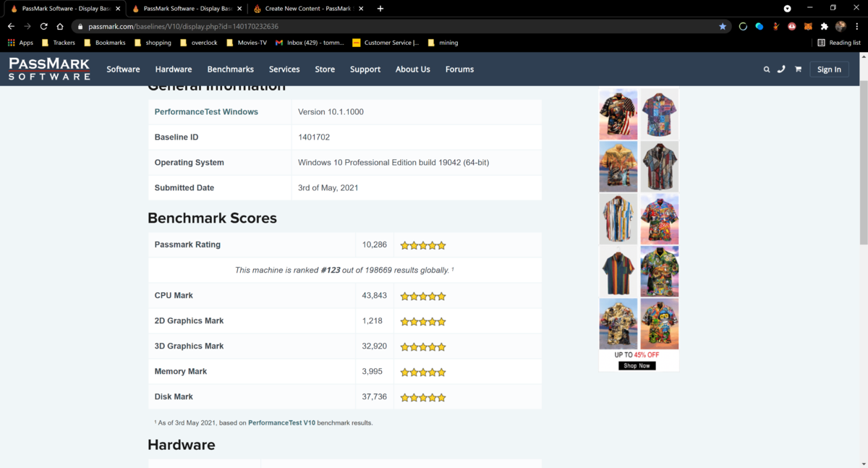Click the Sign In button
Viewport: 868px width, 468px height.
(x=829, y=69)
